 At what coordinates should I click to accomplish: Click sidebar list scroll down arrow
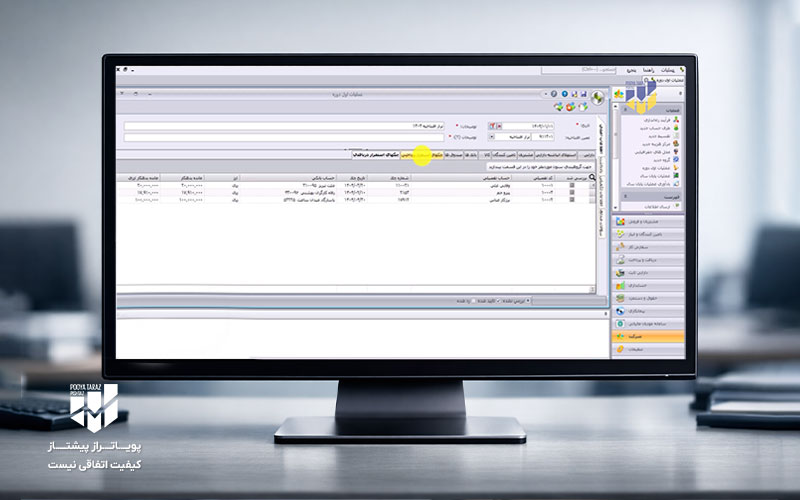616,208
